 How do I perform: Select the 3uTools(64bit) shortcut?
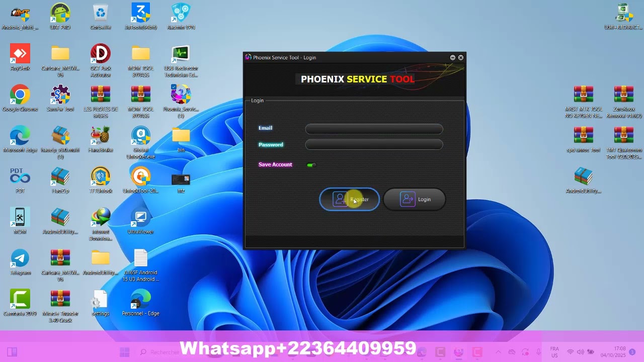click(x=141, y=17)
